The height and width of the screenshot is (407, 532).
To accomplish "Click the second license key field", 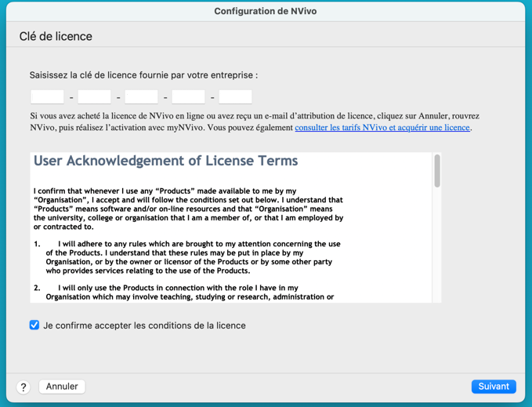I will coord(94,96).
